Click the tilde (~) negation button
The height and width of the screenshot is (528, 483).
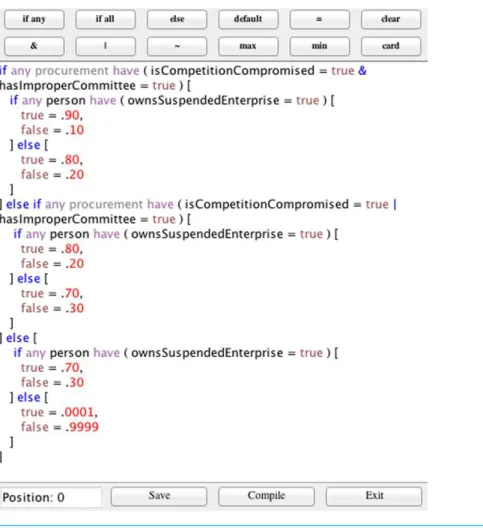[177, 46]
